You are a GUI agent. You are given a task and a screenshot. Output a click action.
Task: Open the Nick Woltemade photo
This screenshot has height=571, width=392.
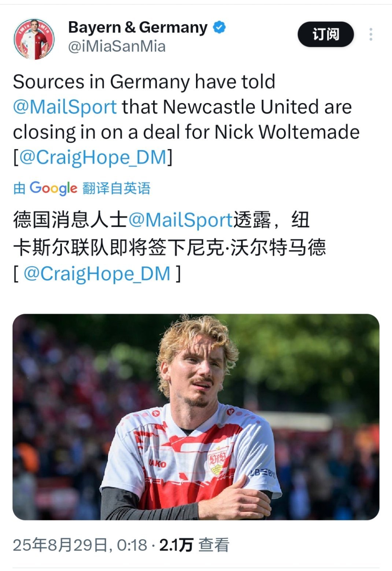tap(196, 417)
